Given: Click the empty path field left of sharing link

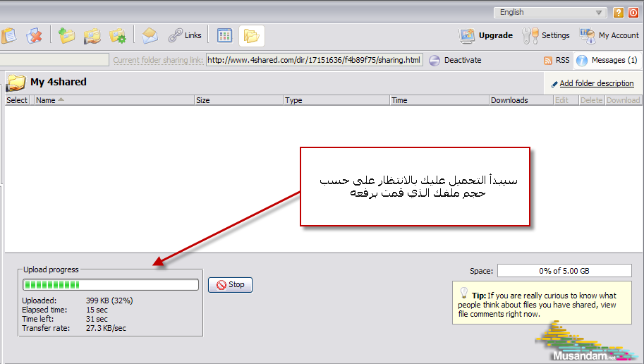Looking at the screenshot, I should (x=54, y=60).
